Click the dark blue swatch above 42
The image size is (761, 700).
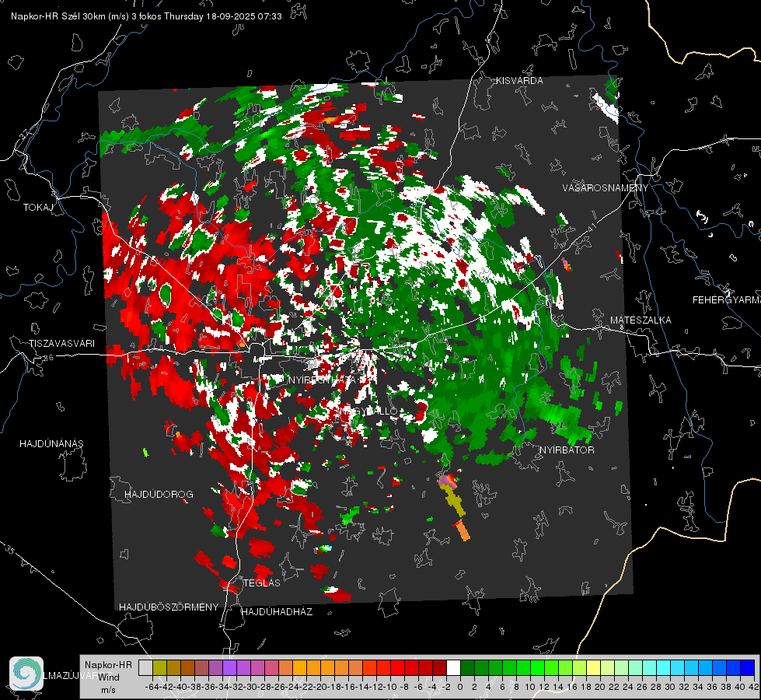click(748, 667)
